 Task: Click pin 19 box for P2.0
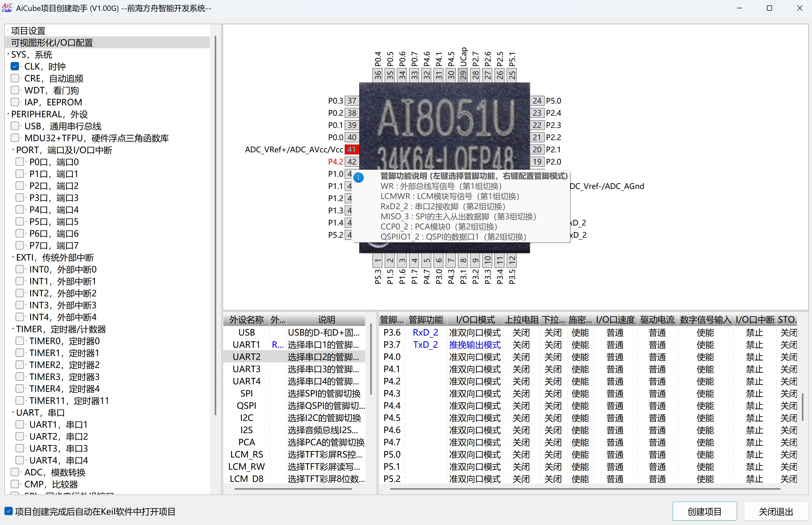537,162
